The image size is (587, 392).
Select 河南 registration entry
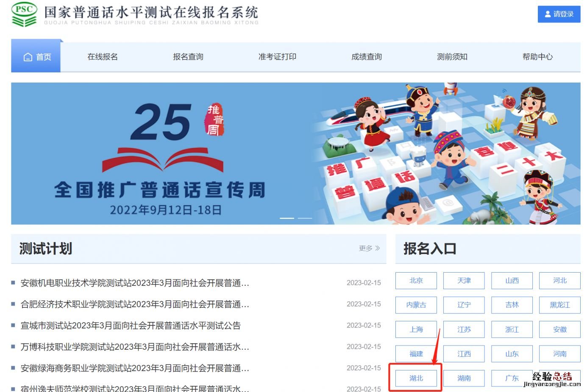click(x=560, y=354)
